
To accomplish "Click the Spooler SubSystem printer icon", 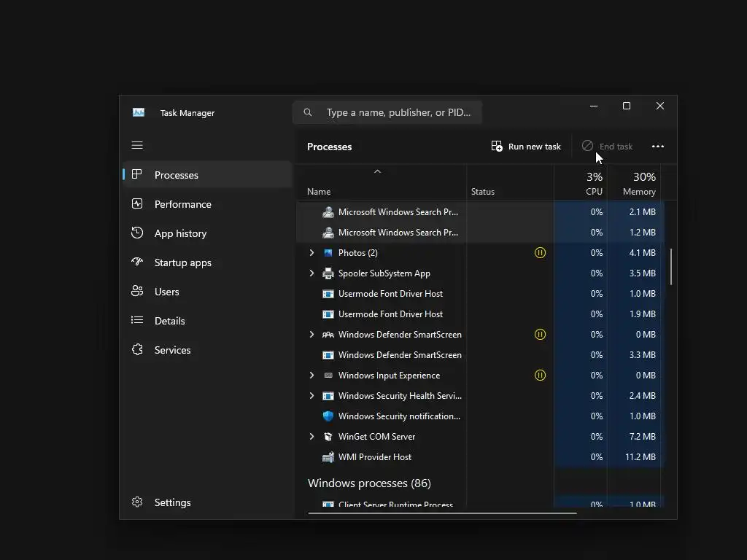I will [x=328, y=273].
